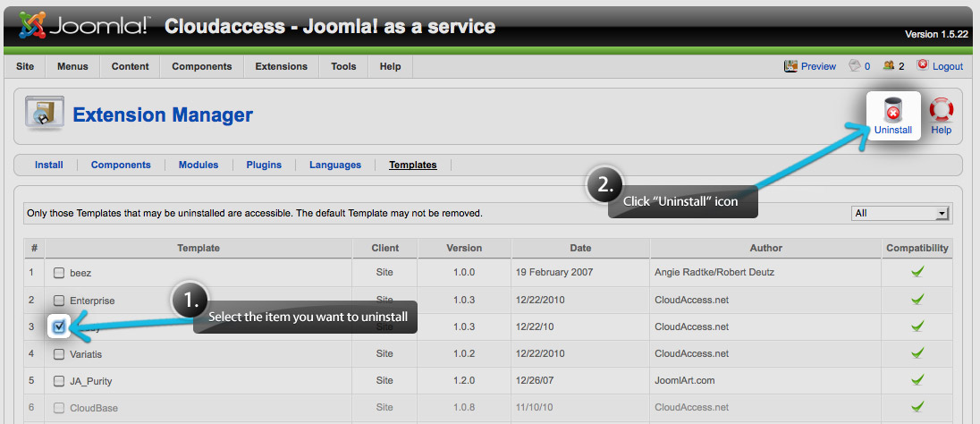980x424 pixels.
Task: Click the disabled CloudBase checkbox
Action: pyautogui.click(x=59, y=408)
